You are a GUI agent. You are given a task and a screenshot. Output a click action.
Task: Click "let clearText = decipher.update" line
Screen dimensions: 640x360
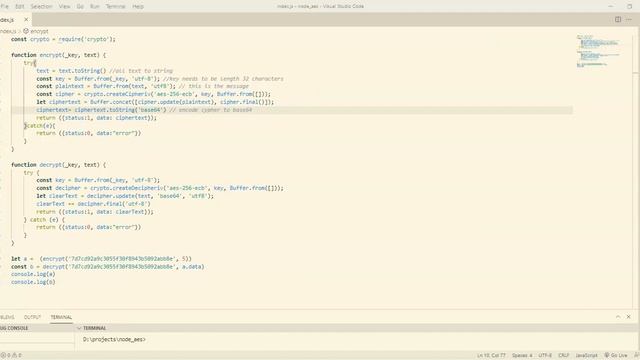125,196
